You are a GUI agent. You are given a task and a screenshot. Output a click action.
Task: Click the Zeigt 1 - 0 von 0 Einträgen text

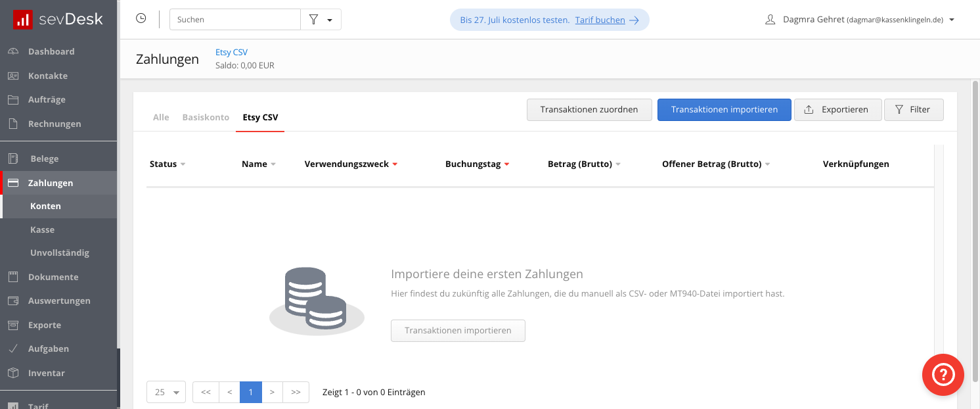(x=374, y=392)
